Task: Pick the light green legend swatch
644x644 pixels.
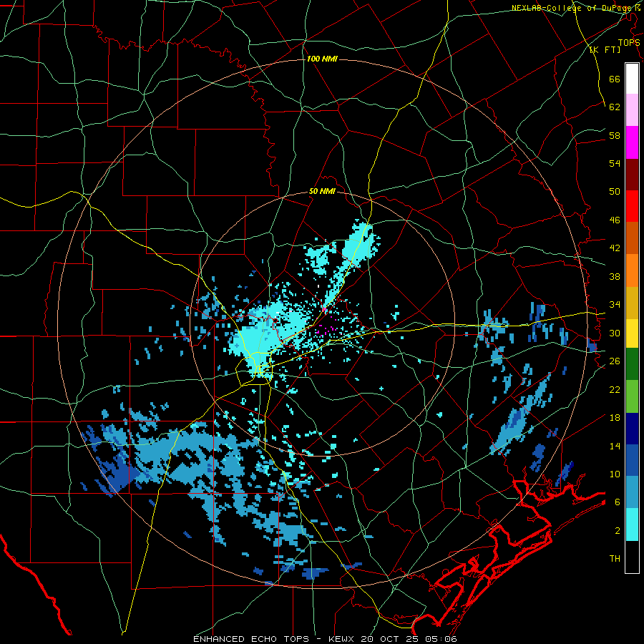Action: (x=632, y=396)
